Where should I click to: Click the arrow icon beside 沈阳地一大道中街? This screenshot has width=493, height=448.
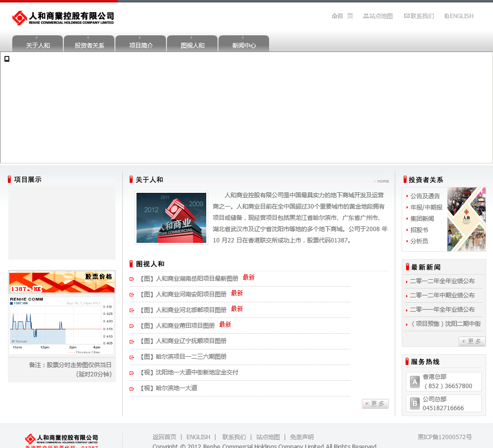132,373
